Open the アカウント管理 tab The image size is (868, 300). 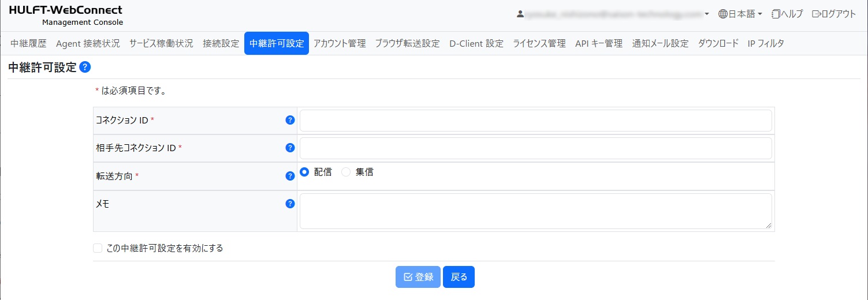pyautogui.click(x=340, y=43)
